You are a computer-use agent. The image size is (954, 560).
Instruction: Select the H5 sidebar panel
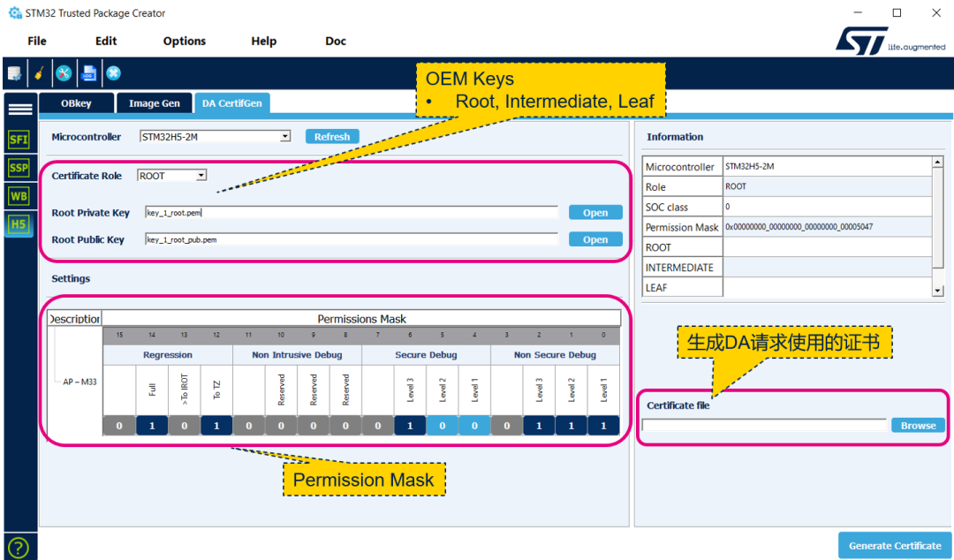(x=19, y=224)
